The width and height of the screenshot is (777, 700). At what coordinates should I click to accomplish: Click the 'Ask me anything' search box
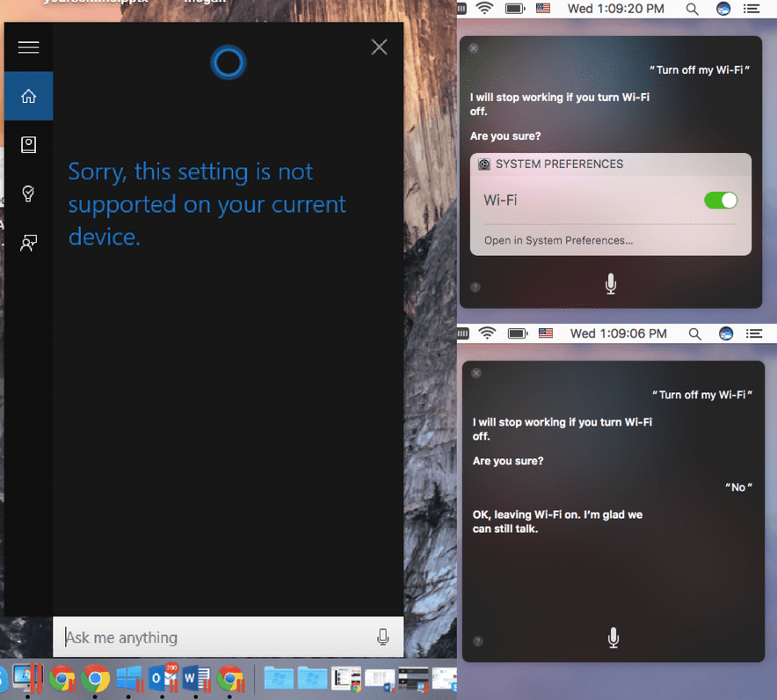point(228,637)
